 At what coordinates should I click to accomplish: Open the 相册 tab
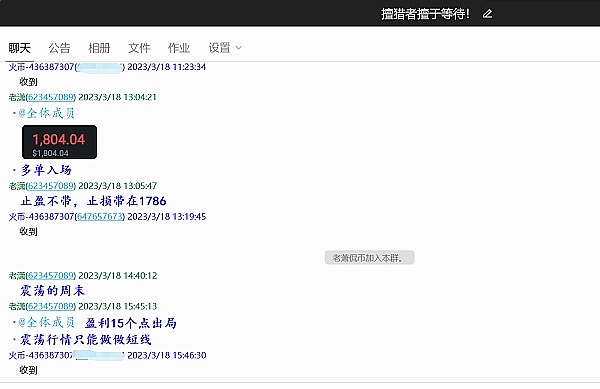point(99,48)
